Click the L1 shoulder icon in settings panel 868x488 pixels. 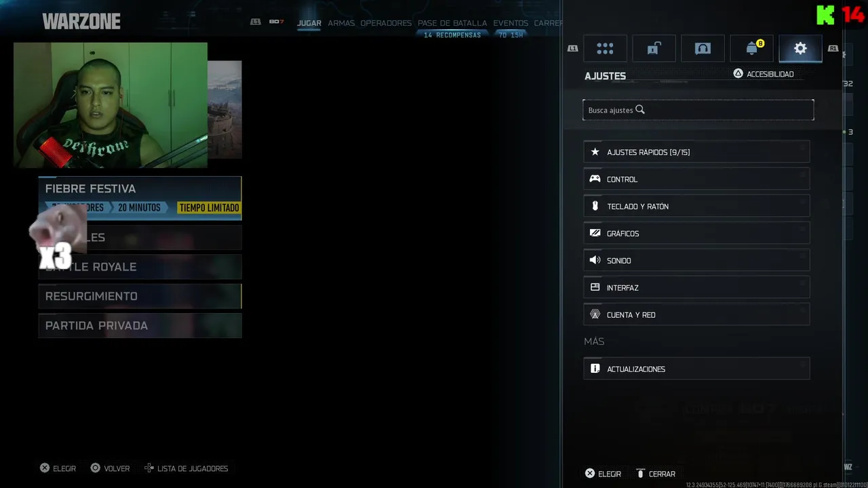pyautogui.click(x=572, y=49)
